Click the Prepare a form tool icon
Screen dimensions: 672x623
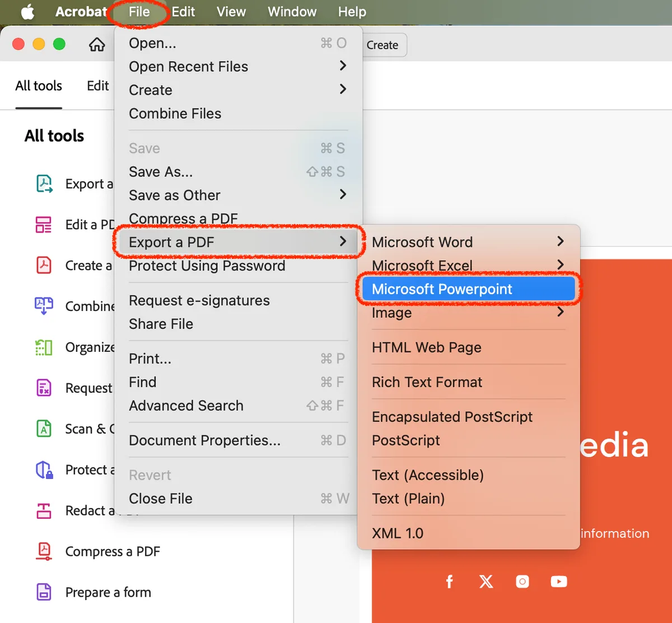44,592
